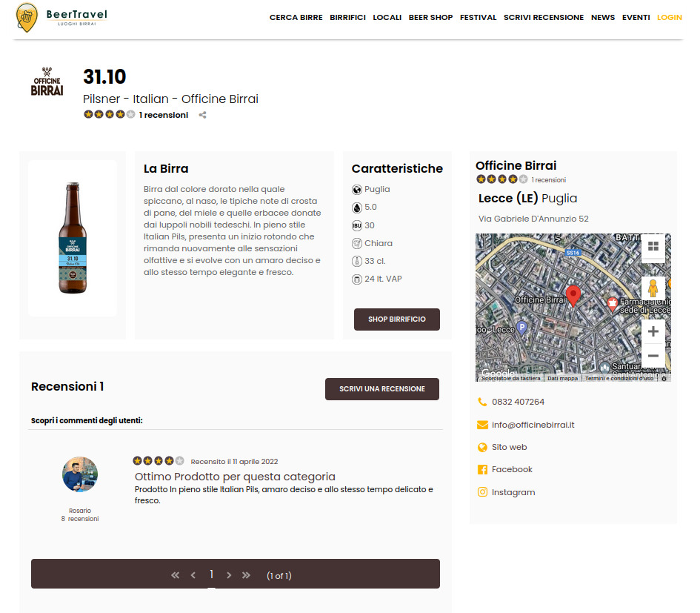Toggle the map type grid button
This screenshot has height=613, width=700.
[653, 246]
